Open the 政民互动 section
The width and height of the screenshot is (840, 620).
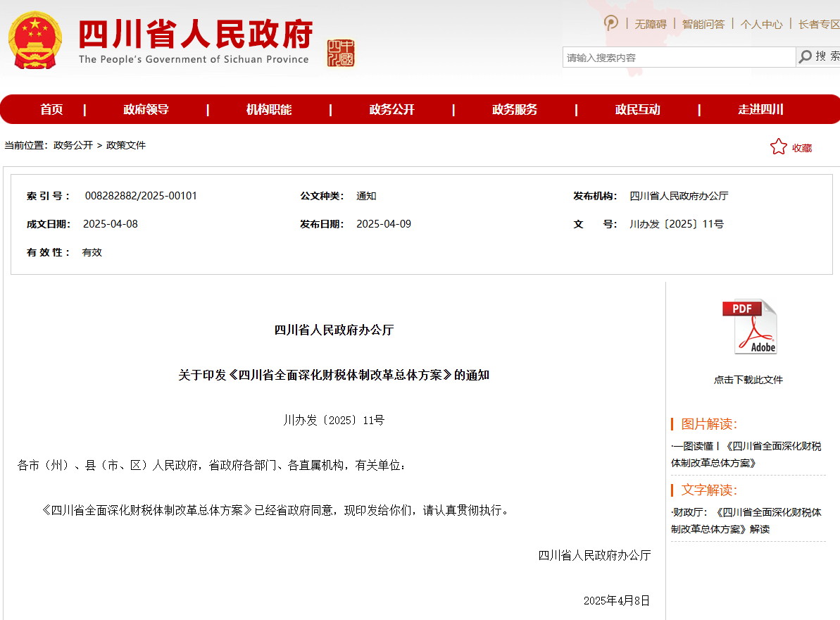637,109
